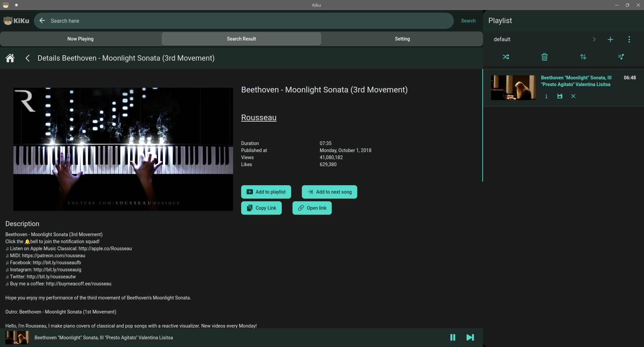The image size is (644, 347).
Task: Pause the currently playing song
Action: (x=453, y=337)
